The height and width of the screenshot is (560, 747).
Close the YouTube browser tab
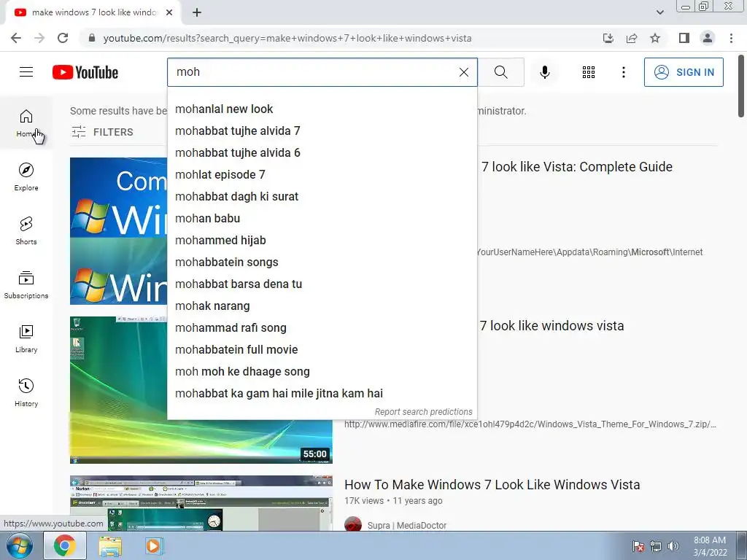click(169, 12)
